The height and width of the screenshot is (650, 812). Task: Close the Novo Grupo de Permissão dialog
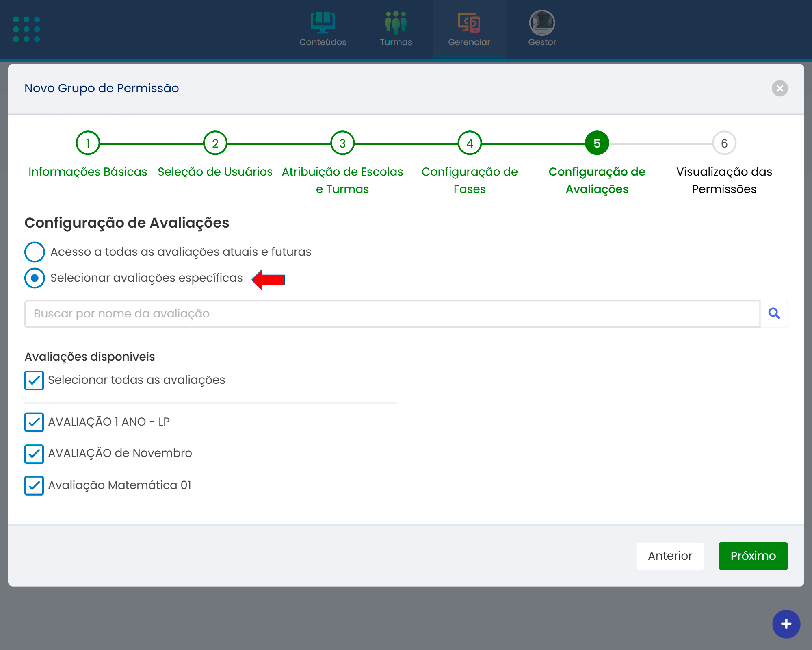(780, 88)
